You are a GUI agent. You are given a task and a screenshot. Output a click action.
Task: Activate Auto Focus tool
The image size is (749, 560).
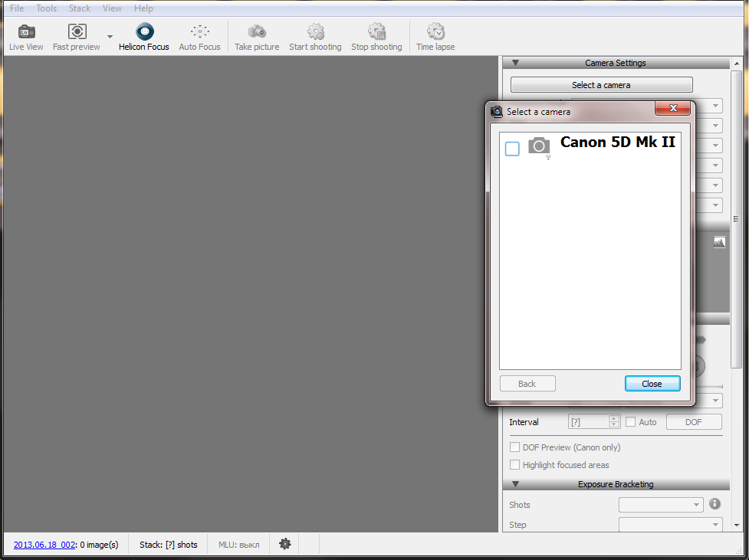199,38
